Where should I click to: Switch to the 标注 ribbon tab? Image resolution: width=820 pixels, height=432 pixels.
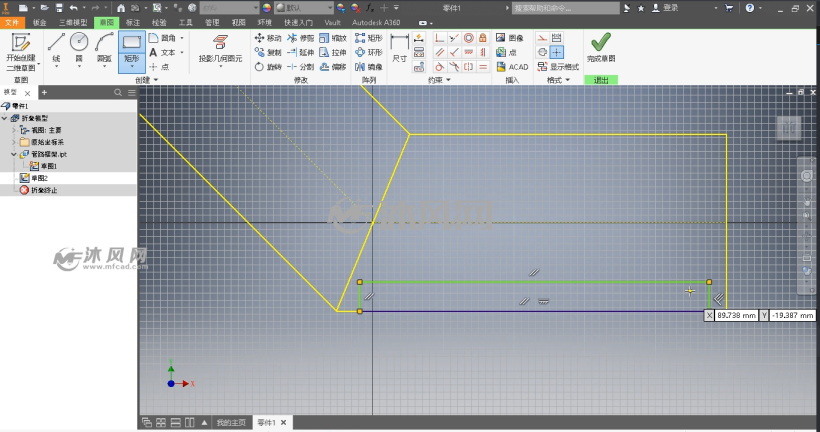[x=133, y=22]
